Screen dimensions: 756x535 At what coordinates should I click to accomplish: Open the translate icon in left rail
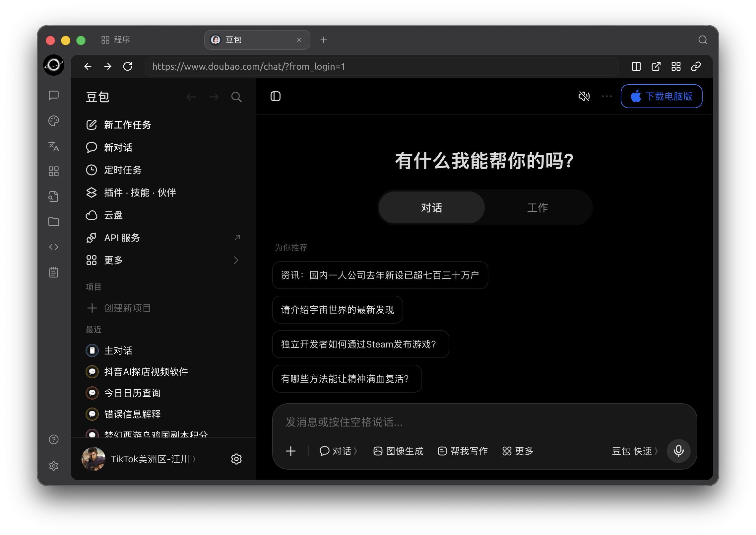tap(54, 146)
